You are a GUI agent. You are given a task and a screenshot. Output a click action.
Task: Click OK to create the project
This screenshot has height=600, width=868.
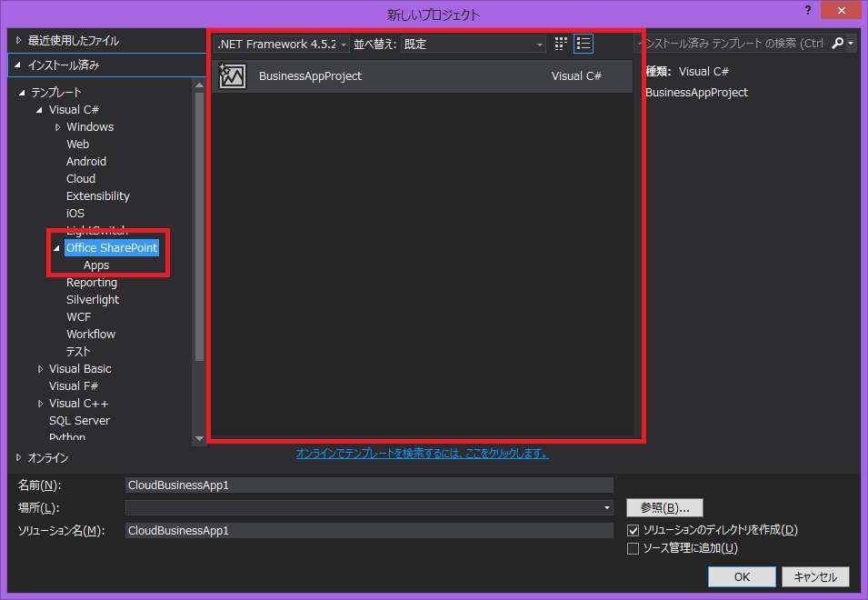[x=742, y=576]
